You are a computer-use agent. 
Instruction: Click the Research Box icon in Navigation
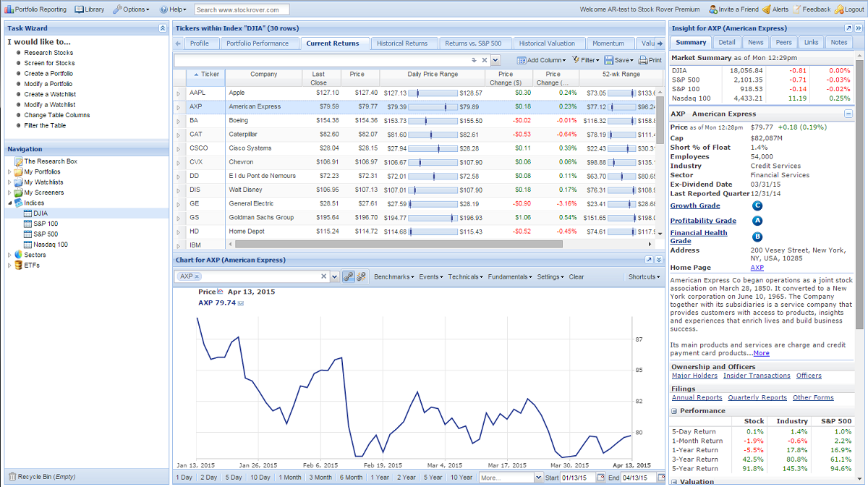click(x=19, y=161)
